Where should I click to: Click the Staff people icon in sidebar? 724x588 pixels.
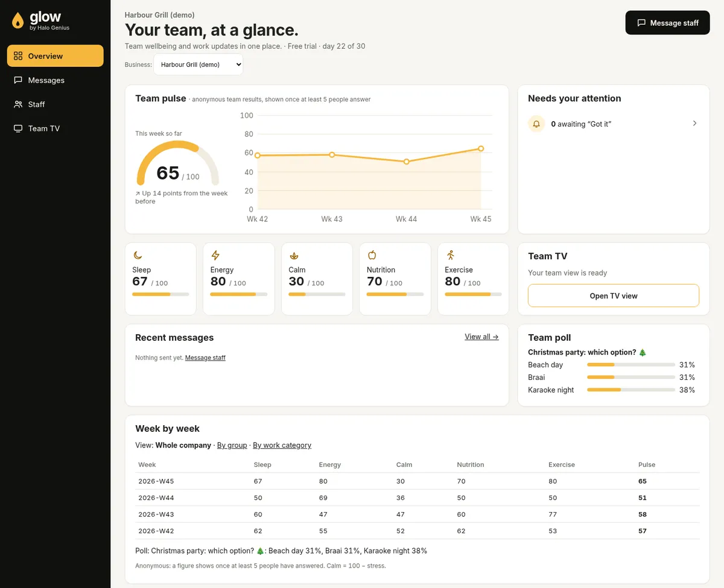[18, 104]
